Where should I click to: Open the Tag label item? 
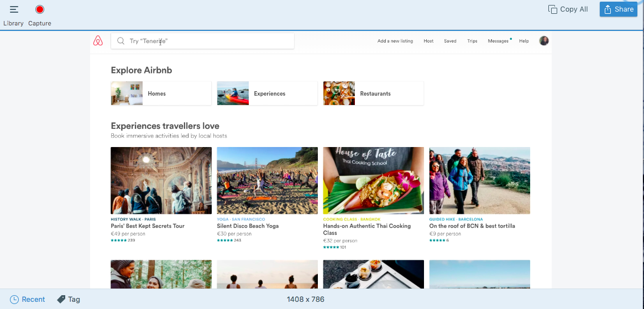point(68,300)
